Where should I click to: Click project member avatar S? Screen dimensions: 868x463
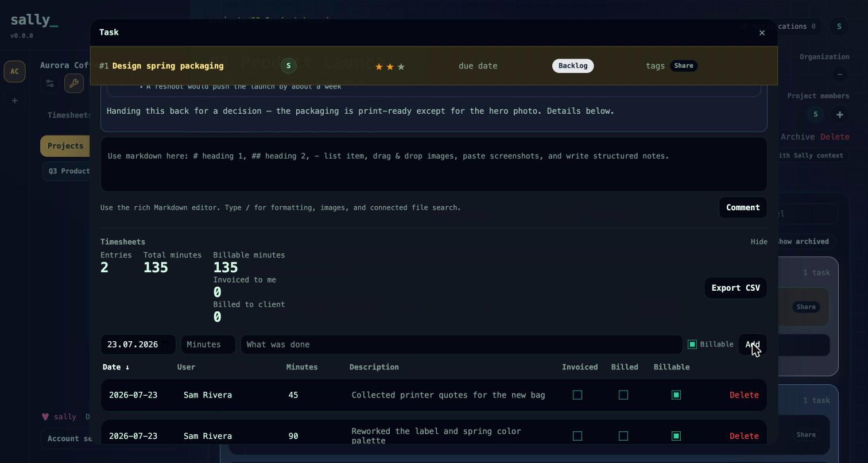816,114
